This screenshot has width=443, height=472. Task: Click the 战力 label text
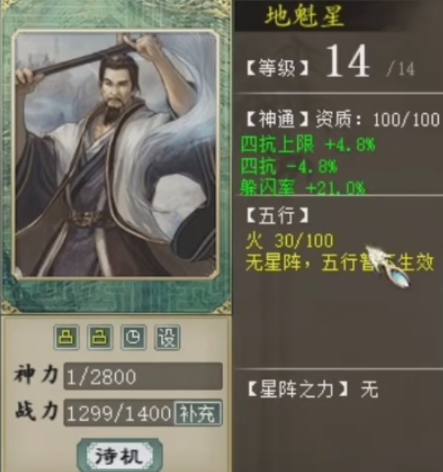[x=37, y=412]
